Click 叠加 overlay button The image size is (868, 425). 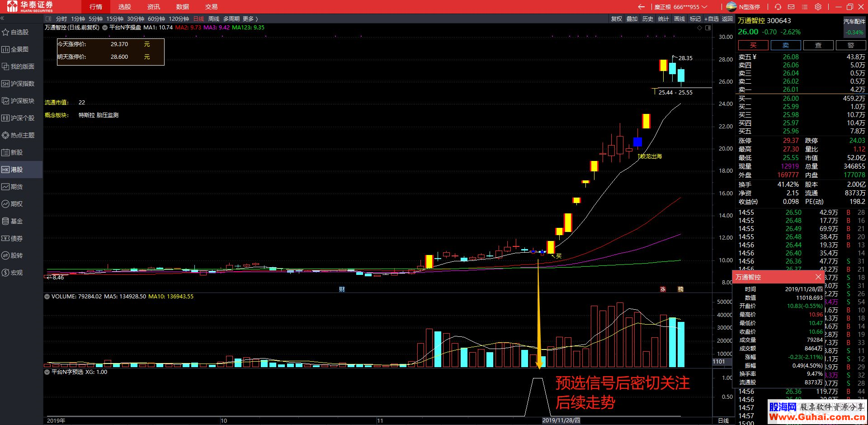pos(632,19)
